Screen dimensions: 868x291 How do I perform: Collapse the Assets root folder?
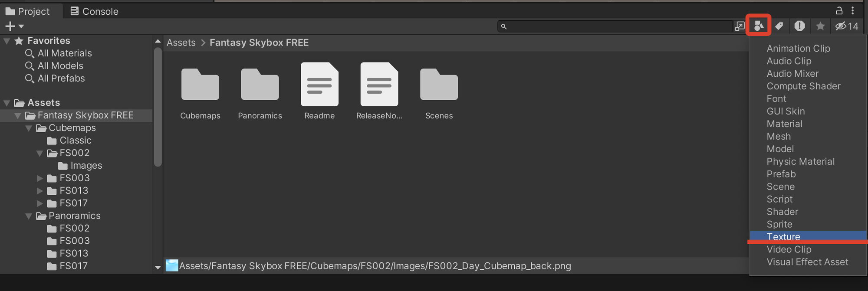pyautogui.click(x=7, y=103)
